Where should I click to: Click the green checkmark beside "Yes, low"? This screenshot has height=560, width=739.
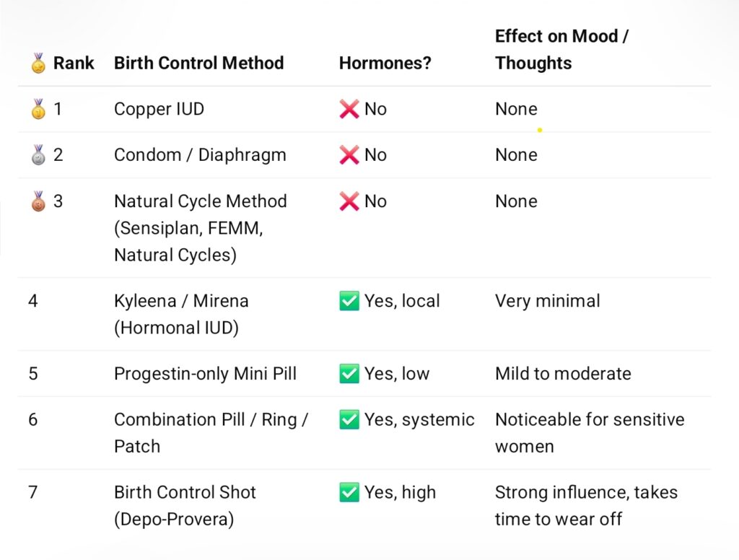click(x=349, y=374)
